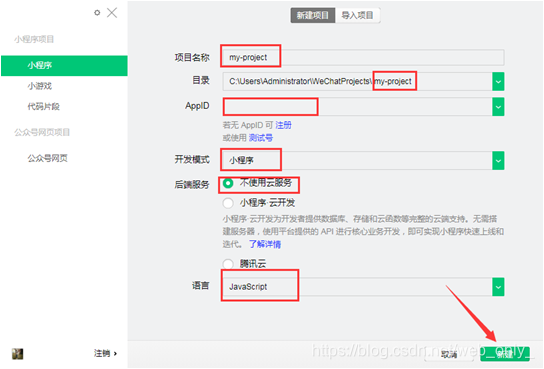
Task: Select 小程序·云开发 radio button
Action: pyautogui.click(x=228, y=203)
